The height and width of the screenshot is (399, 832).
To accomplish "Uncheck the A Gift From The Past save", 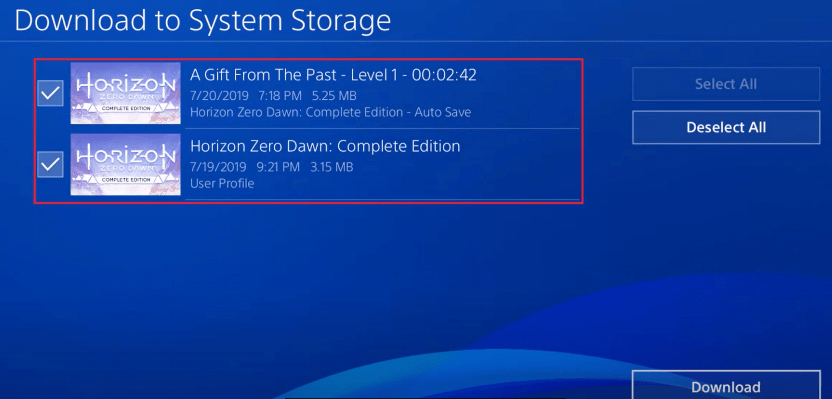I will point(50,93).
